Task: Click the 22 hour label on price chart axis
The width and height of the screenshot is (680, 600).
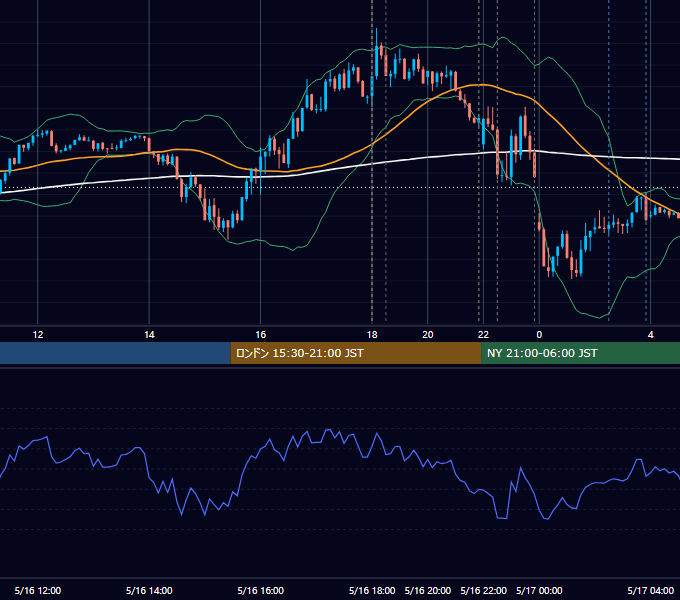Action: 483,335
